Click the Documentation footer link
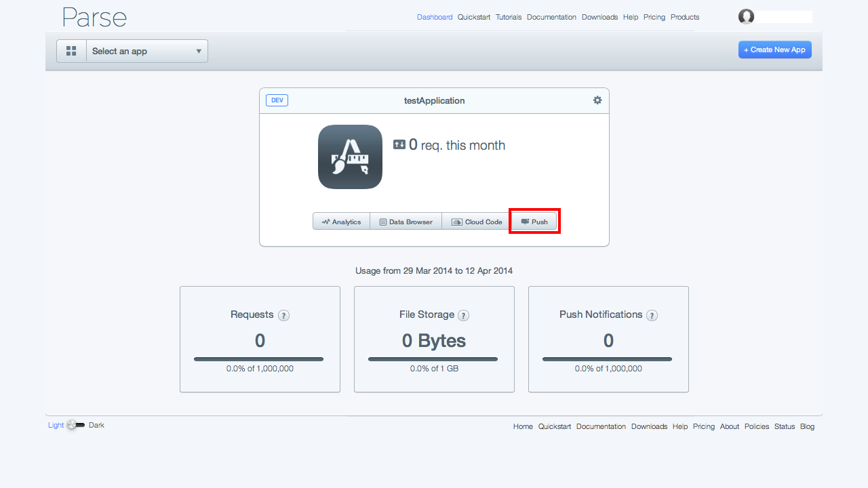The image size is (868, 488). pos(601,426)
